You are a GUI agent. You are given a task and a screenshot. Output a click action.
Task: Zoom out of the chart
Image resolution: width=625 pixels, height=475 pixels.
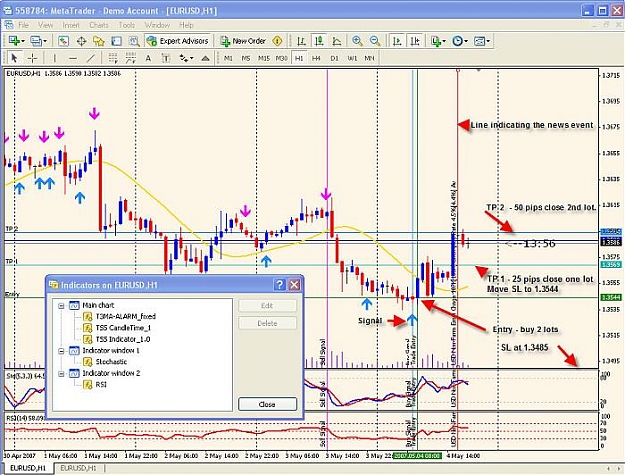[x=375, y=41]
